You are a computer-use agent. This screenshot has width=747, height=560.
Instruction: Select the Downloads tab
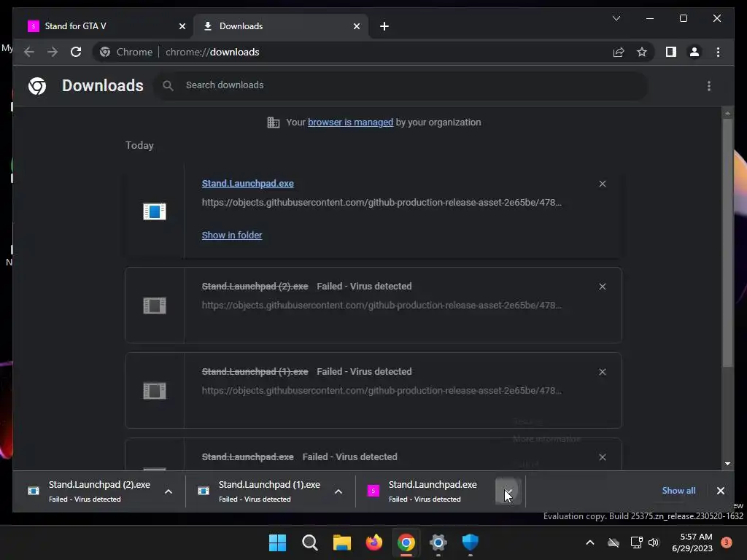(281, 26)
